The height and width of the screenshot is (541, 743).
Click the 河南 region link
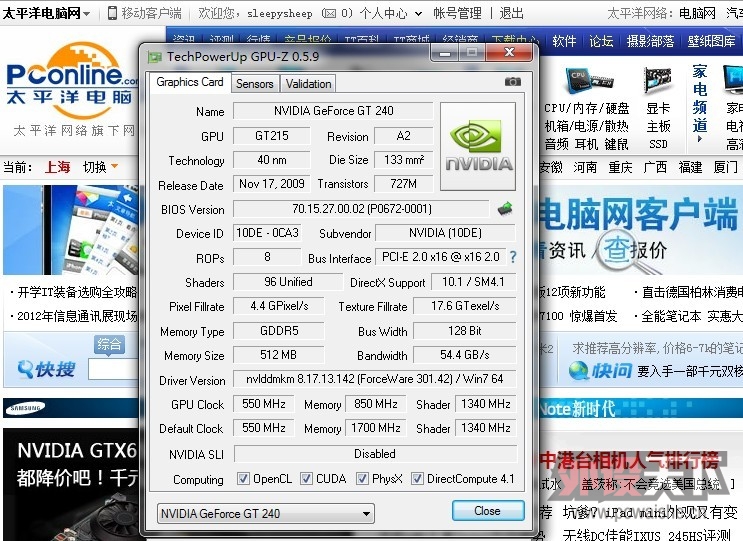click(585, 167)
